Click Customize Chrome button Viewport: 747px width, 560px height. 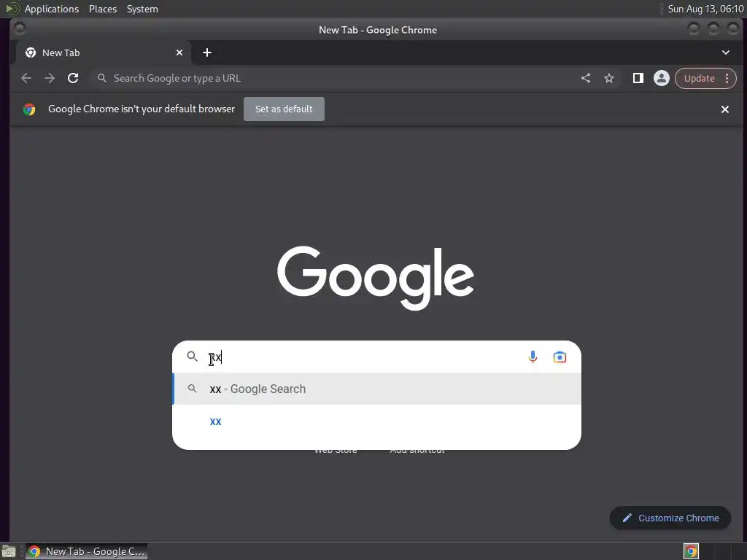(x=670, y=518)
